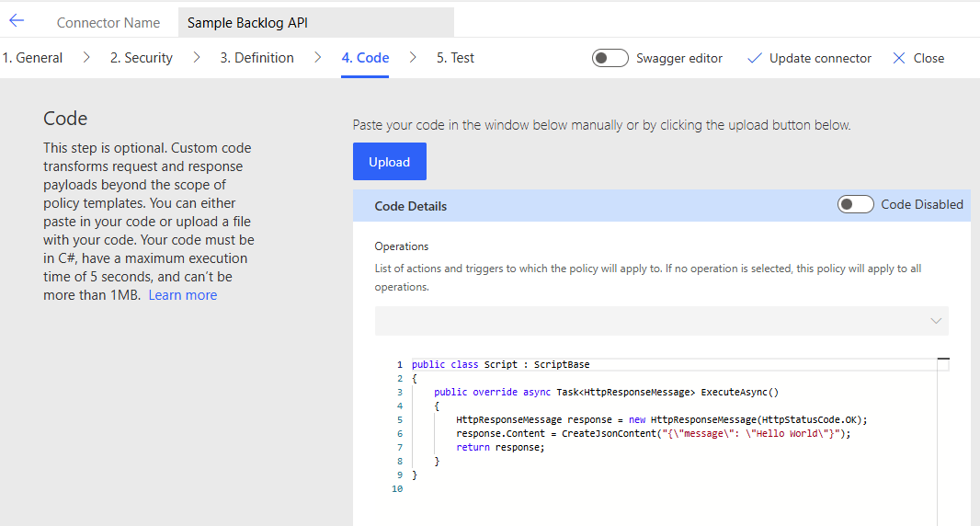
Task: Switch to the 2. Security tab
Action: (142, 58)
